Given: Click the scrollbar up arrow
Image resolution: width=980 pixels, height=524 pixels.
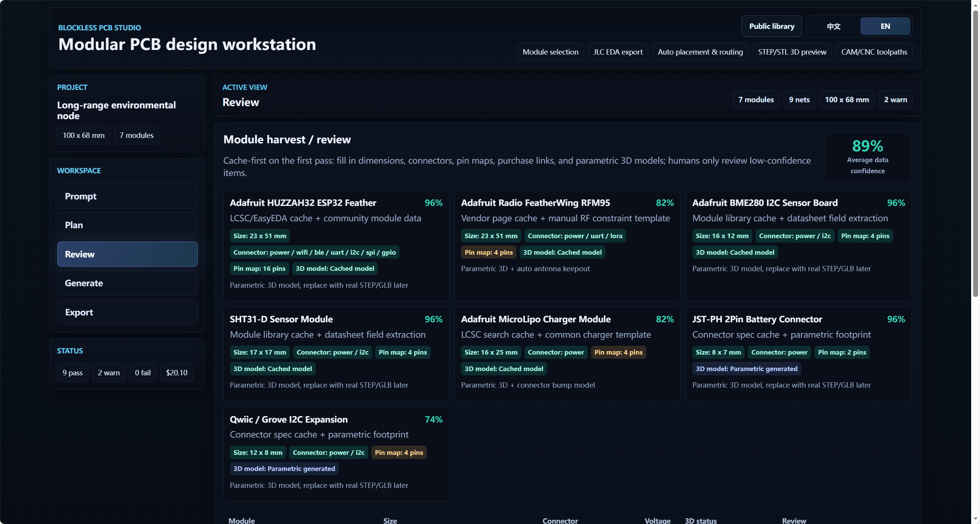Looking at the screenshot, I should [x=975, y=5].
